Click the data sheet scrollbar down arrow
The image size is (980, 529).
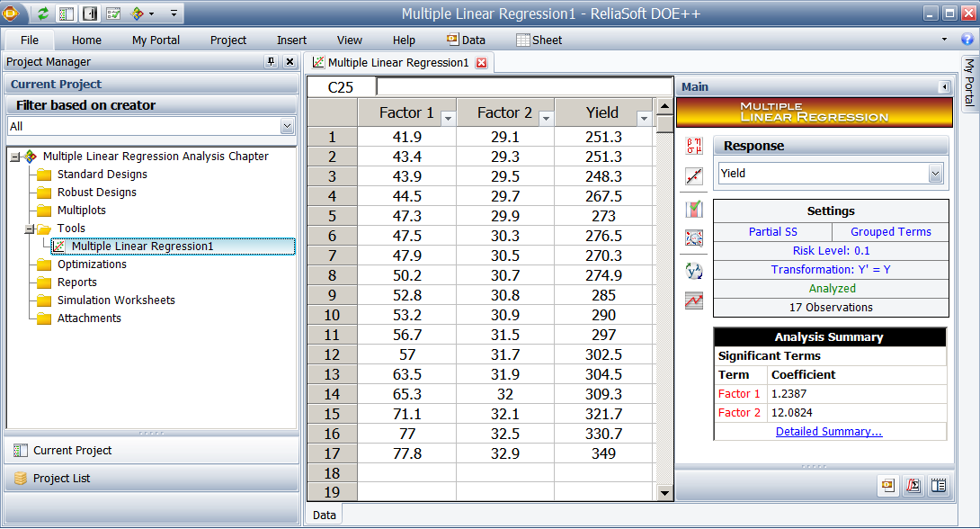click(664, 493)
